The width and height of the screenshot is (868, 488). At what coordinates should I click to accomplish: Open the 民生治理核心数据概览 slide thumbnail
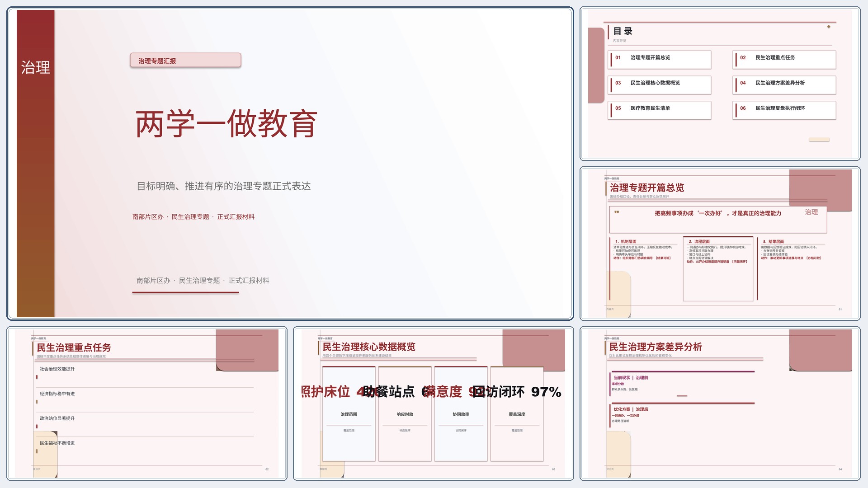[433, 404]
